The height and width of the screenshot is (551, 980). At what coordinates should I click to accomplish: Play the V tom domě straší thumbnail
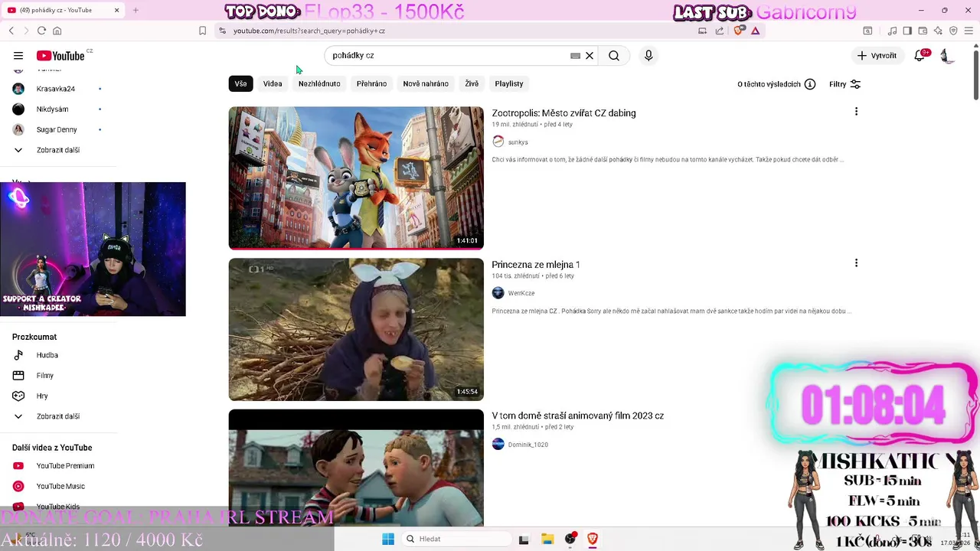click(x=356, y=468)
